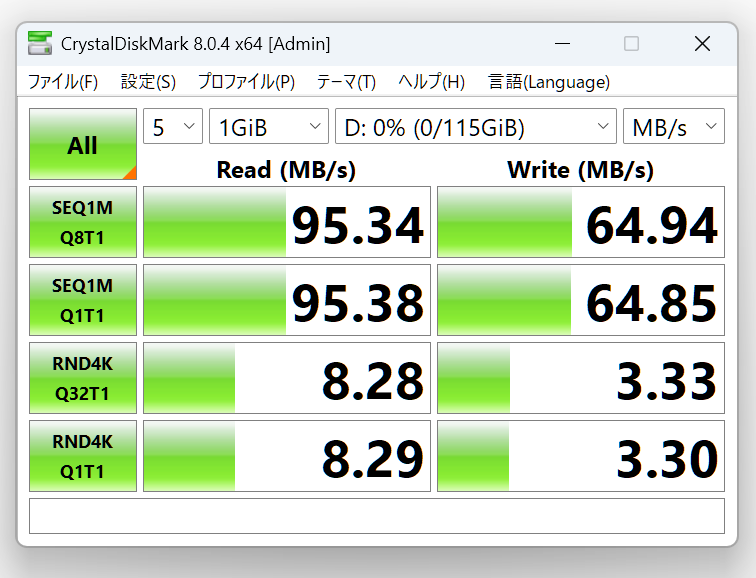Open the test size dropdown showing 1GiB
Screen dimensions: 756x578
[269, 126]
